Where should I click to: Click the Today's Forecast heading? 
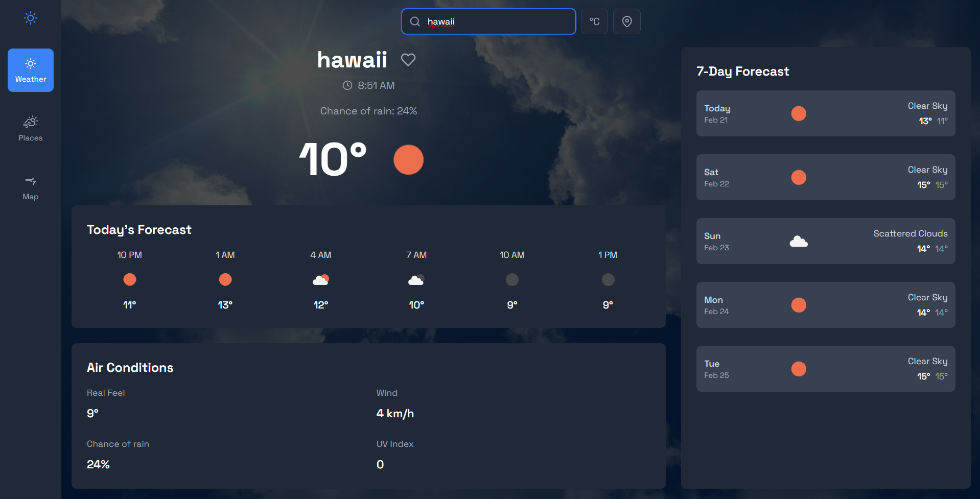[x=139, y=230]
